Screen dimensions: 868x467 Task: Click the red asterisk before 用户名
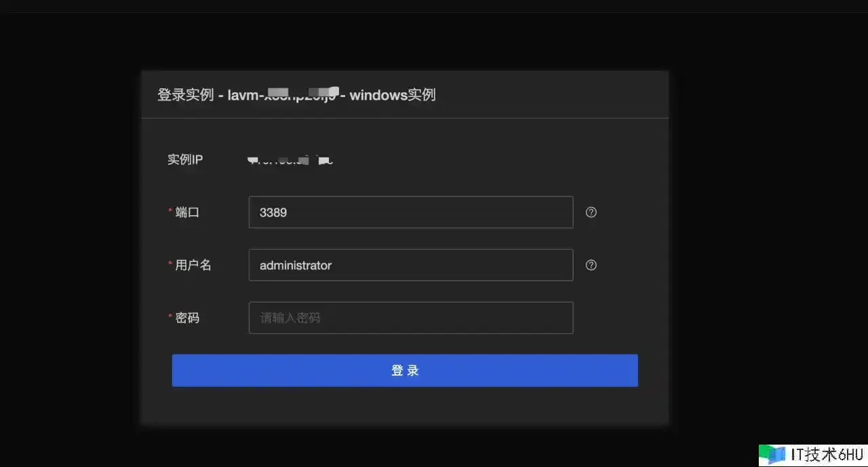(170, 265)
